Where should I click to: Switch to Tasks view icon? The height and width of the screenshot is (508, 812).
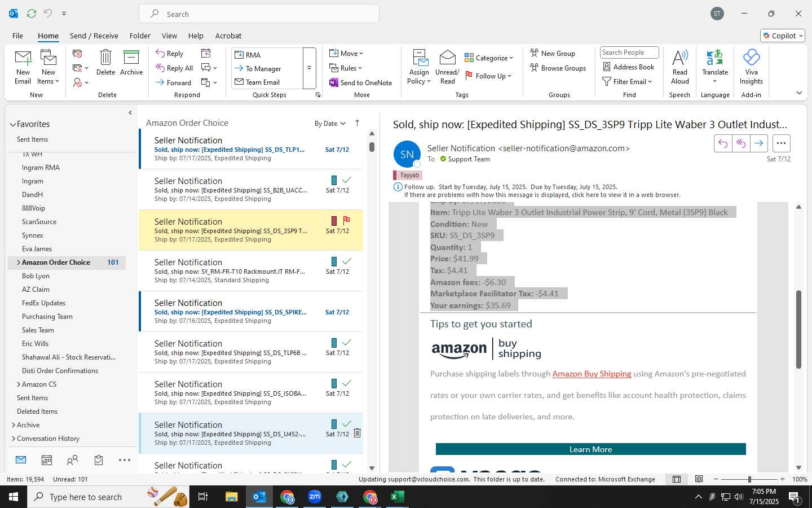pos(99,460)
